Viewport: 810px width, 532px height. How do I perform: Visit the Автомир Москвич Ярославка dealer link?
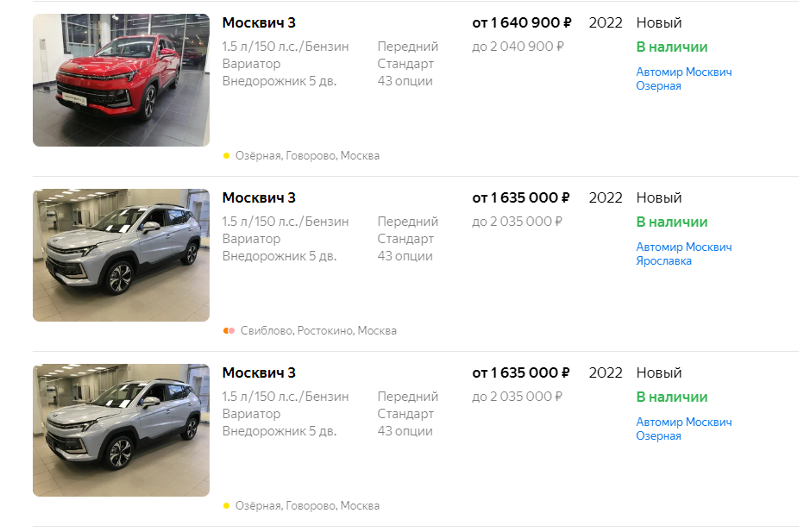683,254
